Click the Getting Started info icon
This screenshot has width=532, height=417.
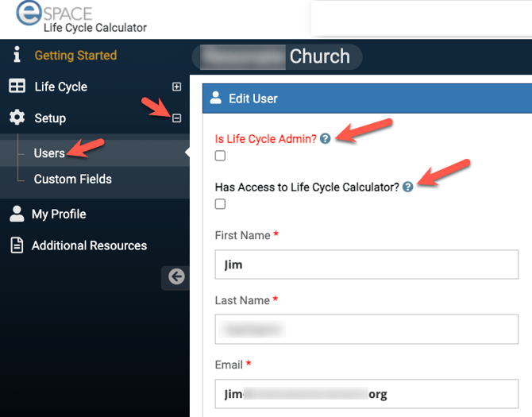tap(16, 56)
